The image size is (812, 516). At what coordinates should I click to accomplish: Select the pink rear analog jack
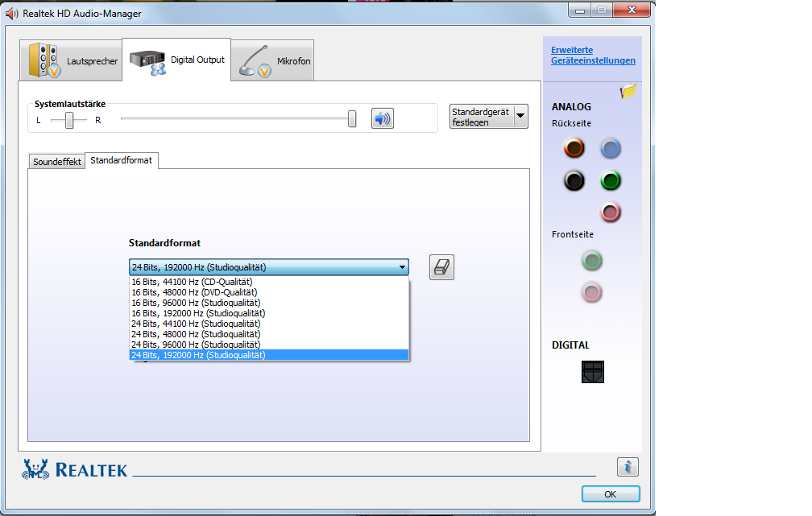[611, 213]
